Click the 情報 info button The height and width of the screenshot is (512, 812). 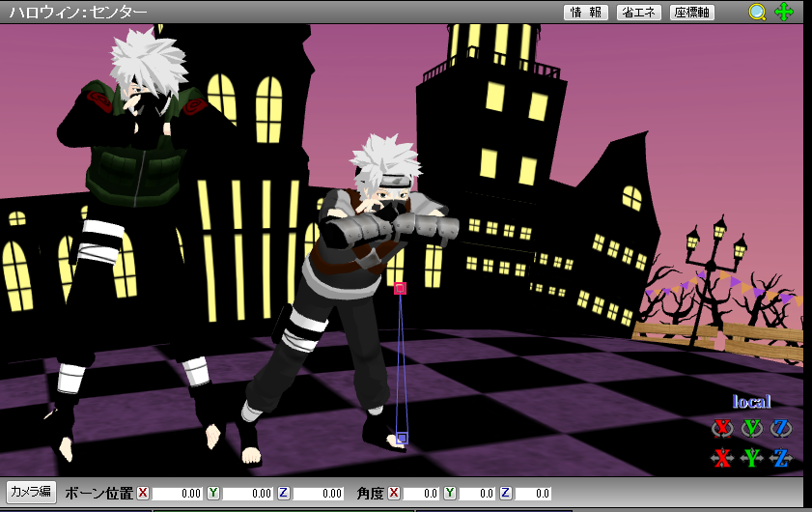pos(586,12)
